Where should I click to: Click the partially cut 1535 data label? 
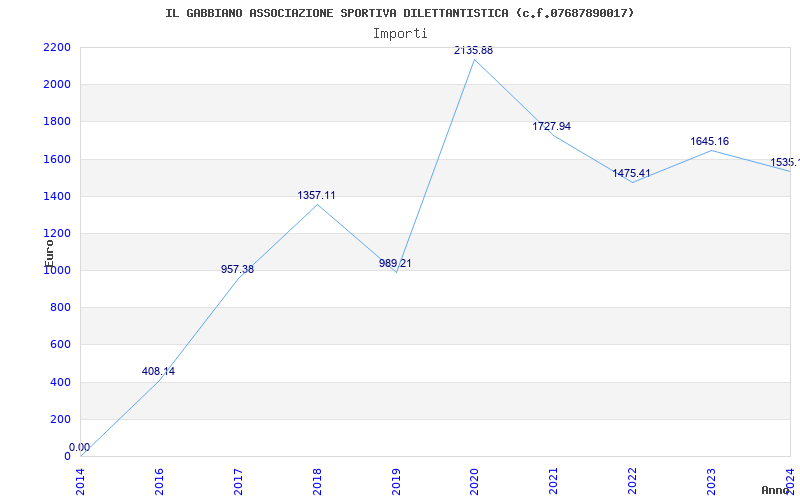click(785, 162)
